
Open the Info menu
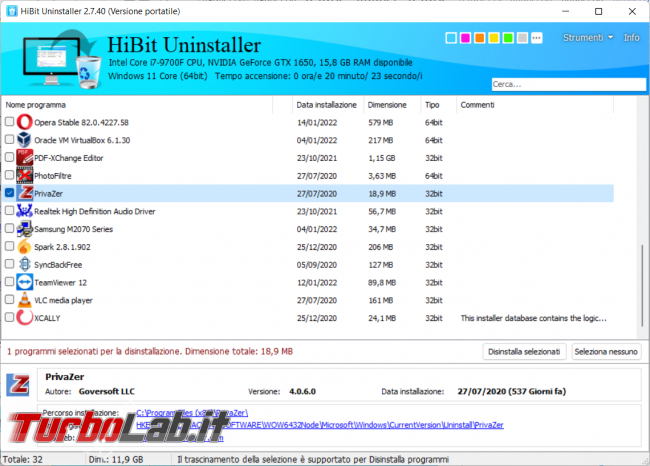click(x=631, y=38)
